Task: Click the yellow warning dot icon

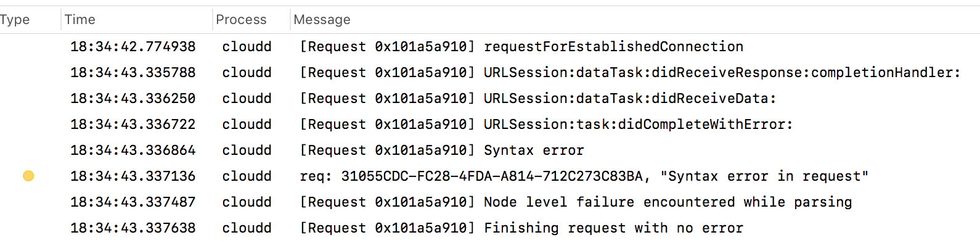Action: click(x=28, y=176)
